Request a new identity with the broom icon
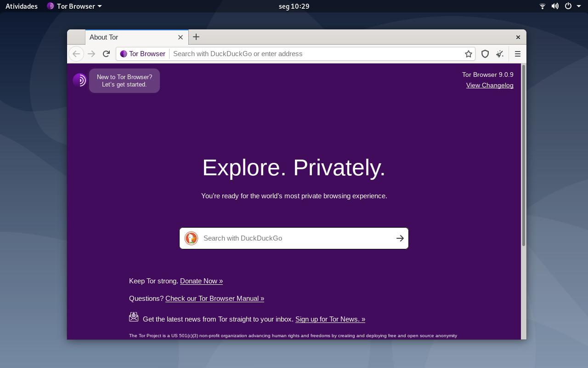Viewport: 588px width, 368px height. click(500, 54)
